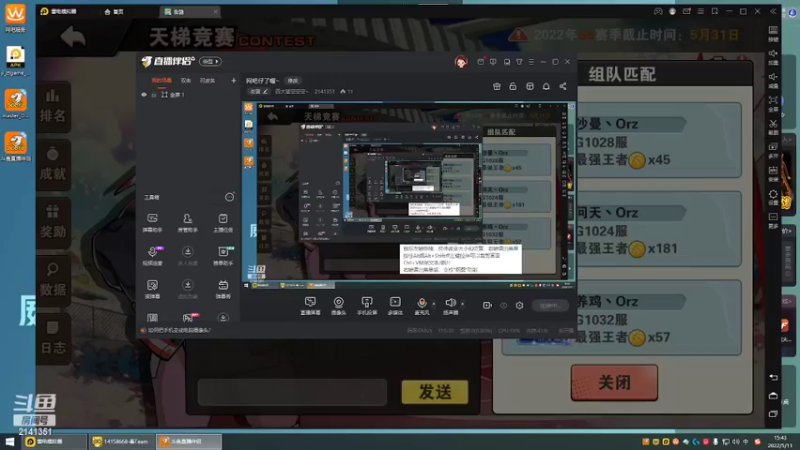Click the 修改 button beside room title
Screen dimensions: 800x450
[x=292, y=81]
